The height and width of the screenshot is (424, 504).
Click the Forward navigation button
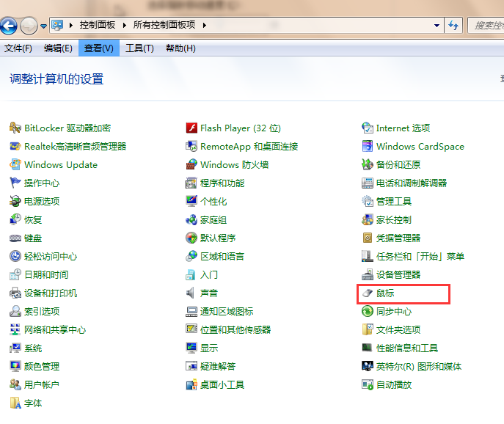click(x=29, y=26)
